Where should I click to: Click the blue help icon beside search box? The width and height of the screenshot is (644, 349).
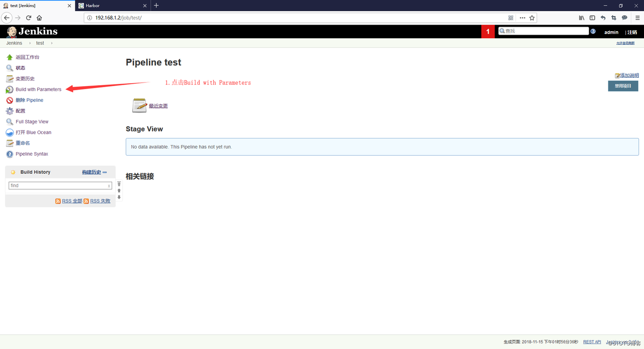(x=593, y=31)
